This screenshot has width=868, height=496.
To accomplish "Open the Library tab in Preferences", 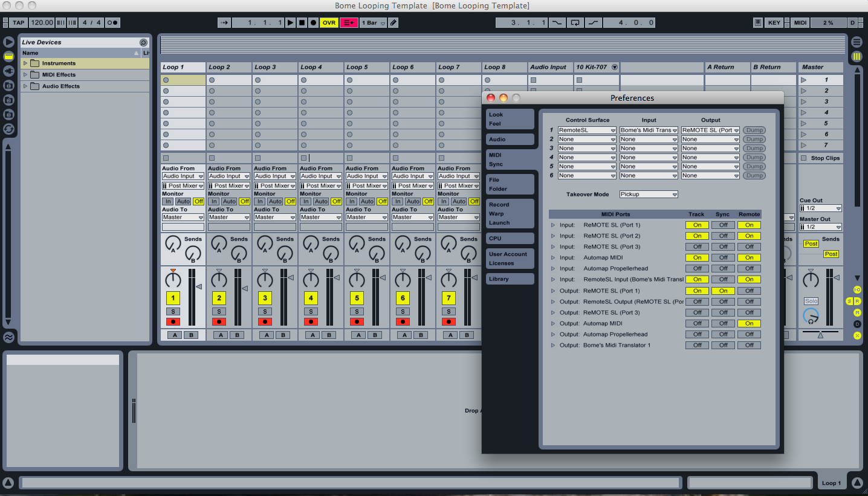I will 510,279.
